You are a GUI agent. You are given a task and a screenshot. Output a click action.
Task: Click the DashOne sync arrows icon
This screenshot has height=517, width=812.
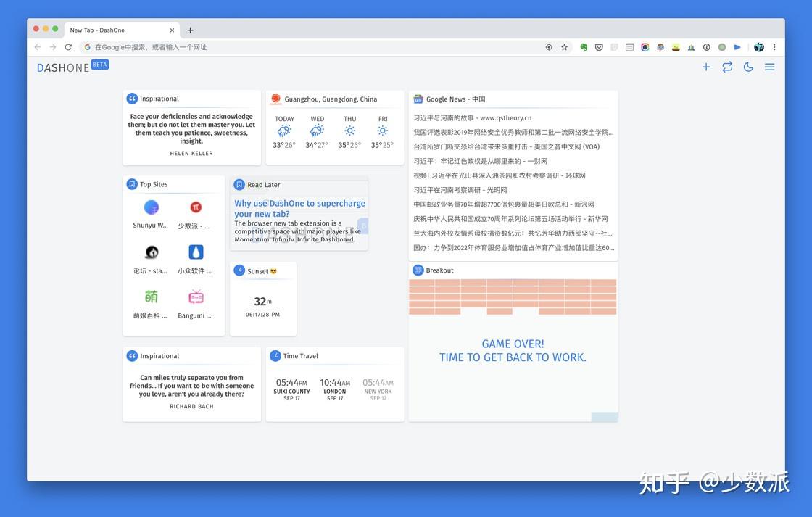(x=727, y=67)
